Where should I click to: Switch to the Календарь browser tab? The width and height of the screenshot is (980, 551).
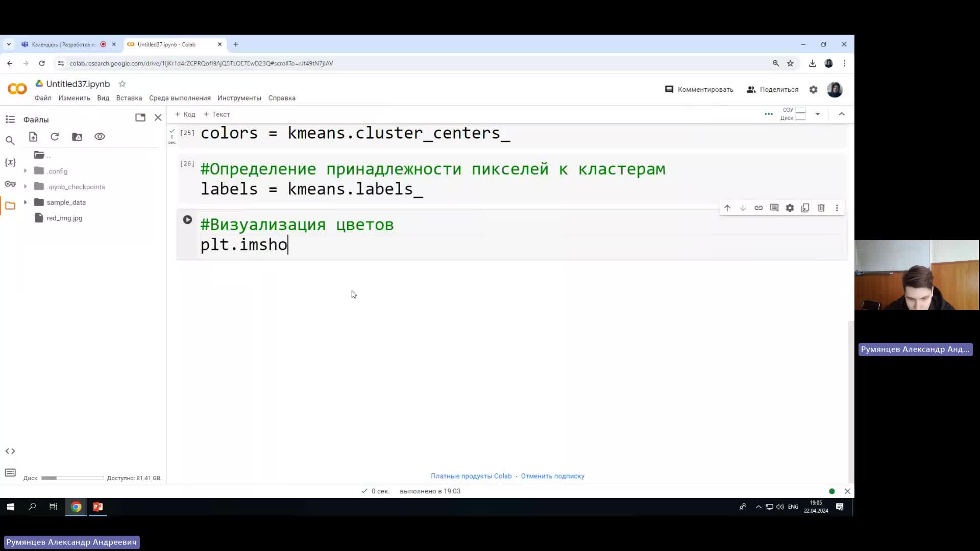click(64, 44)
